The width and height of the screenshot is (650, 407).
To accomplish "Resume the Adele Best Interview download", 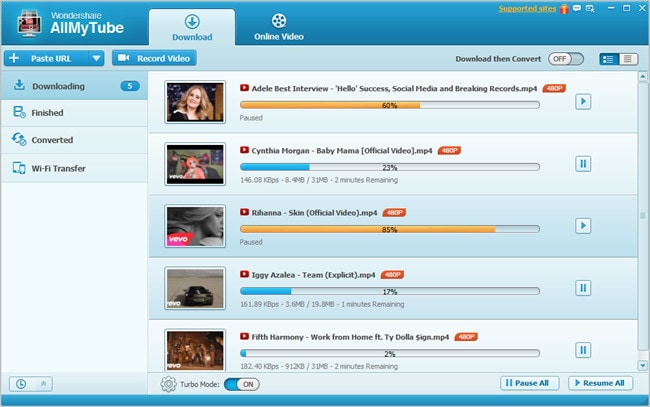I will [x=583, y=102].
